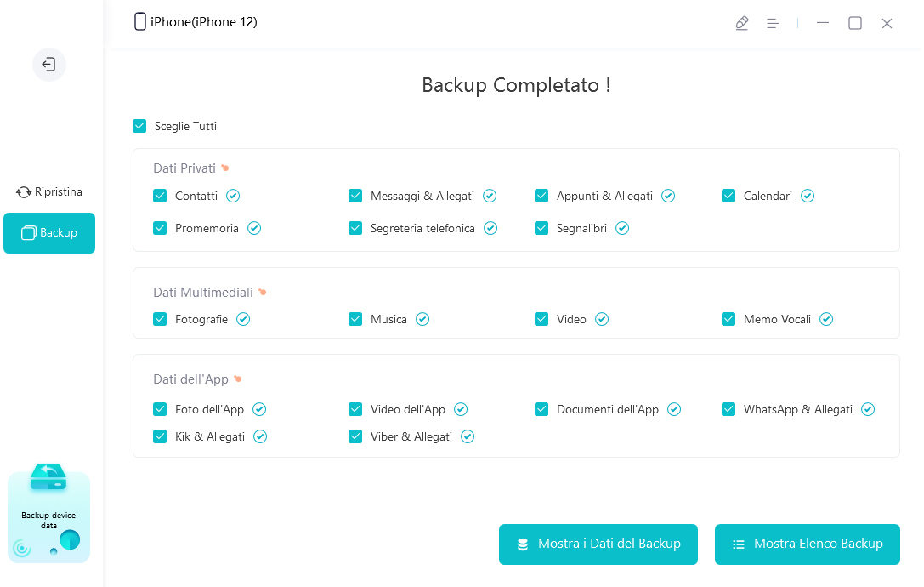Toggle the Messaggi & Allegati checkbox
The width and height of the screenshot is (924, 587).
[x=355, y=196]
